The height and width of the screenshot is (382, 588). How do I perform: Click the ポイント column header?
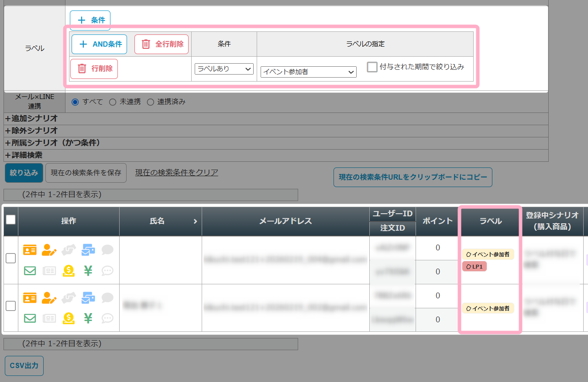point(437,221)
